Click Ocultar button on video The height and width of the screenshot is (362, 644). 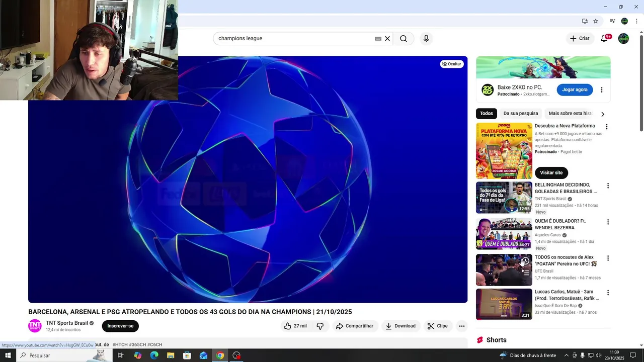[452, 64]
